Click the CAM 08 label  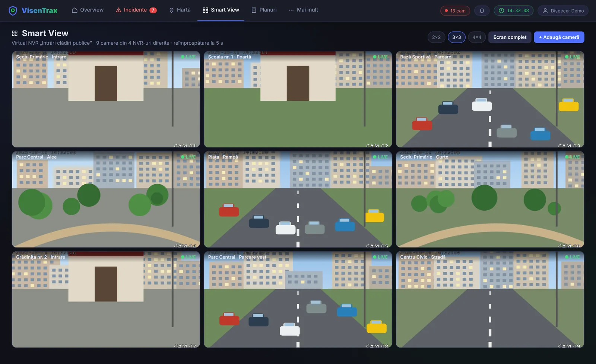click(377, 346)
